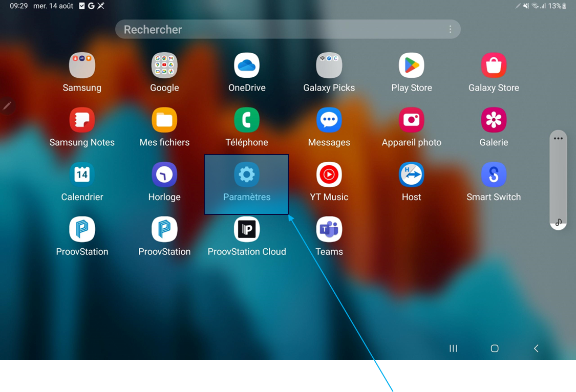Open the Smart Switch app
The image size is (576, 392).
point(494,176)
